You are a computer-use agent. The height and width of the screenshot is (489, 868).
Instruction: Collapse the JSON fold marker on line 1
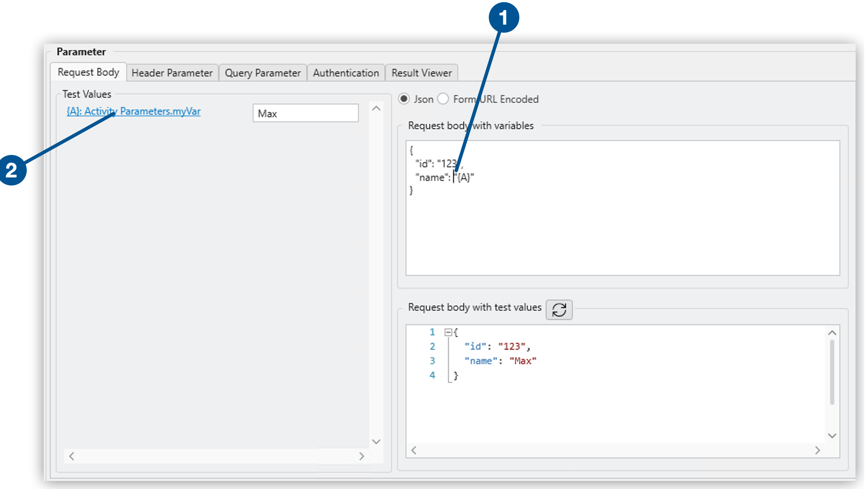tap(448, 332)
